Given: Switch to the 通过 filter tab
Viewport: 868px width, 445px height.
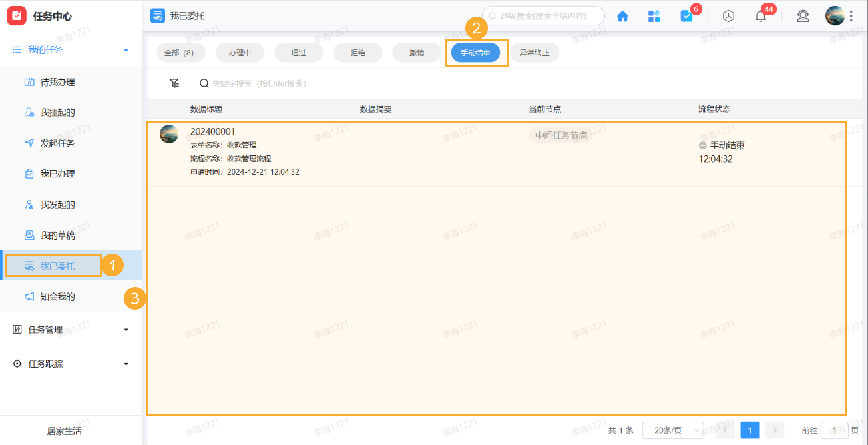Looking at the screenshot, I should click(298, 52).
